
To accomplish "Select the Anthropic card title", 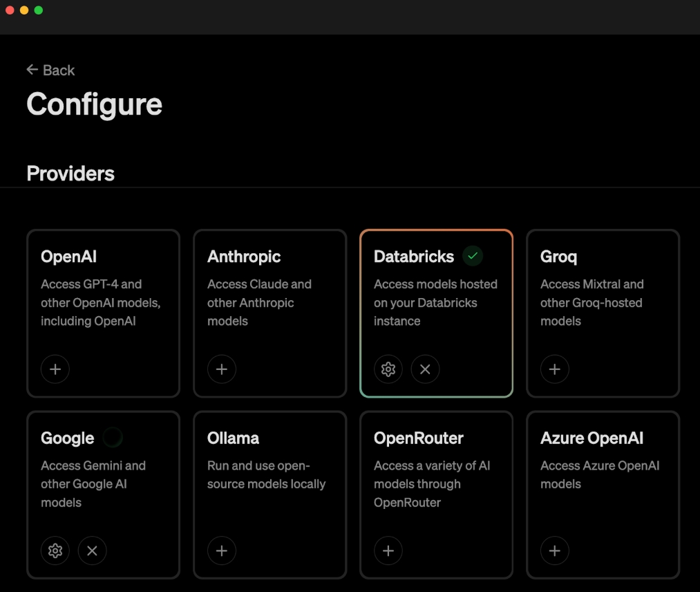I will [x=244, y=257].
